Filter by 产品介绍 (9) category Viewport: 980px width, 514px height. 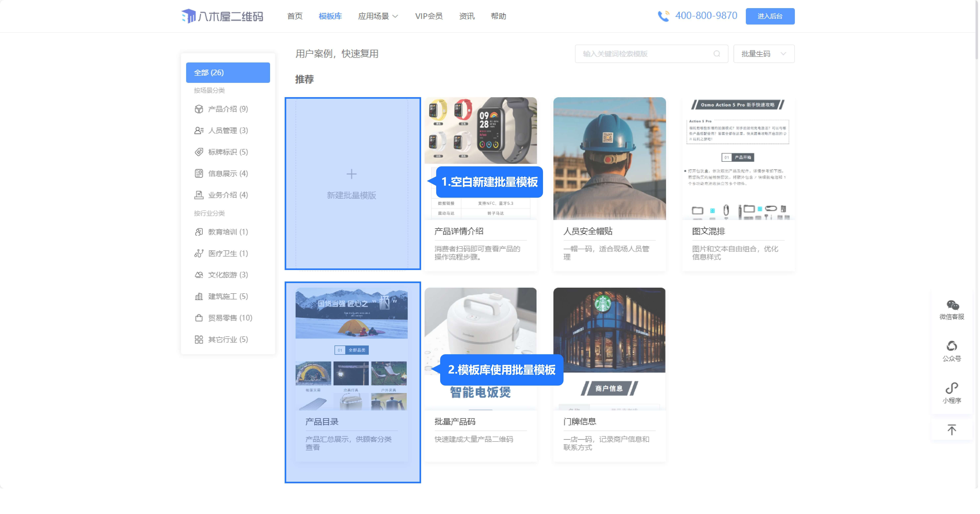click(228, 109)
